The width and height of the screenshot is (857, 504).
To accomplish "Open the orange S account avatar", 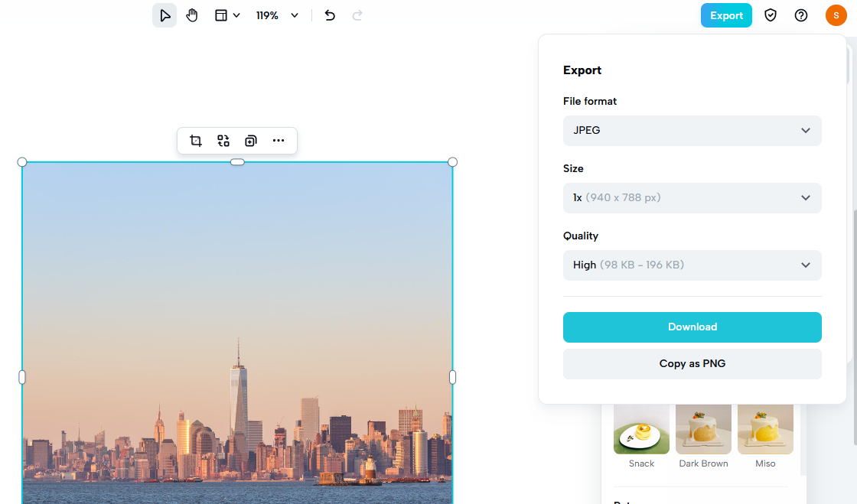I will (x=836, y=15).
